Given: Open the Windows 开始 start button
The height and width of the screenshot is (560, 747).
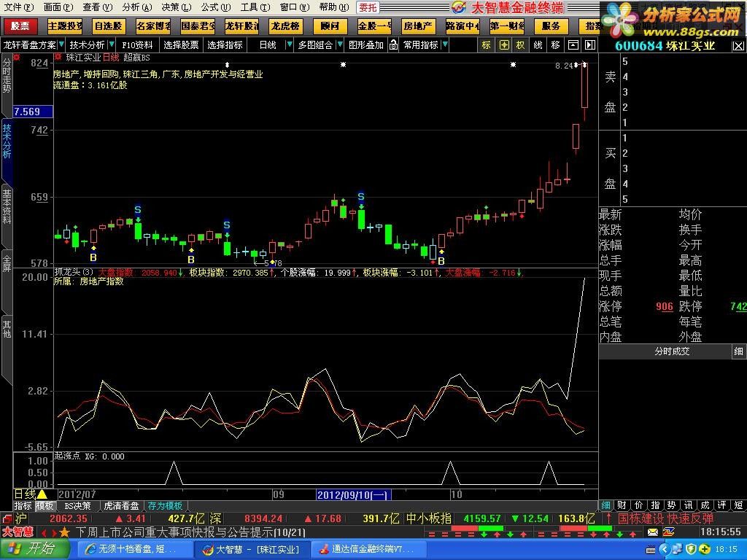Looking at the screenshot, I should (34, 549).
